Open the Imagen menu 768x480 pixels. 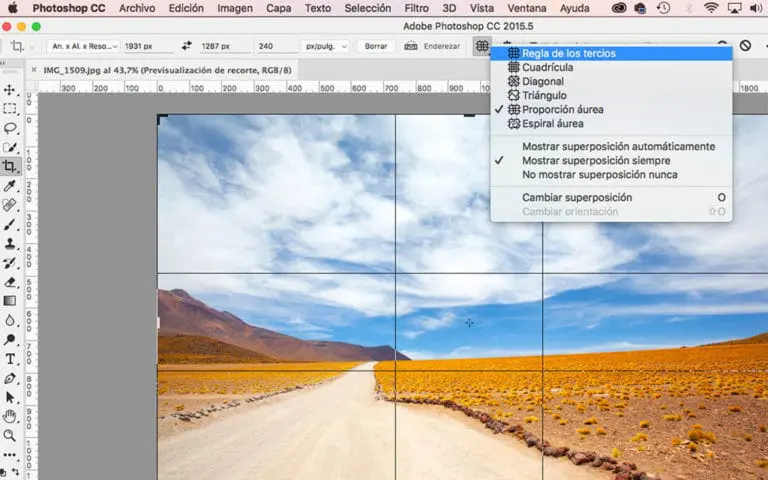(x=235, y=8)
